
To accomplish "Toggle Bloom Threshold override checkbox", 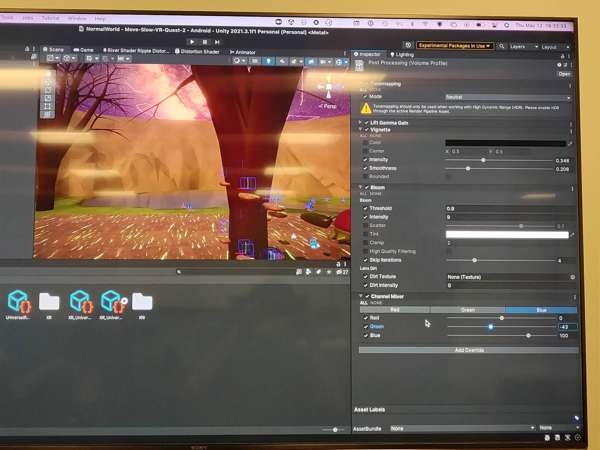I will click(366, 209).
